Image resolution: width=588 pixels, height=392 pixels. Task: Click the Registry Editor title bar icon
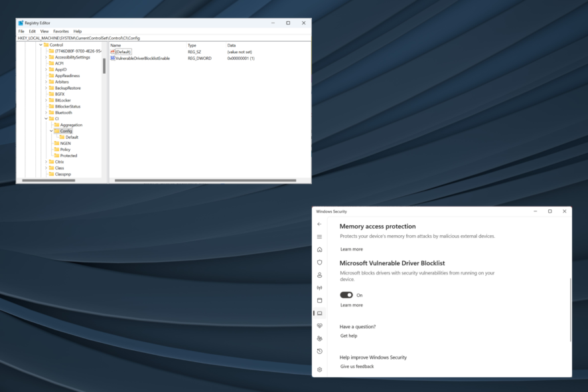click(21, 23)
